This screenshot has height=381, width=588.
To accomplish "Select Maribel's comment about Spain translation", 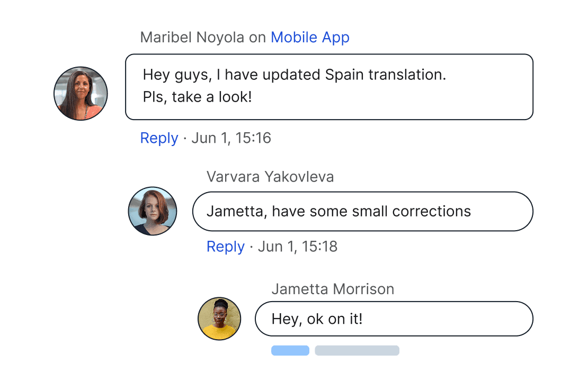I will 328,86.
